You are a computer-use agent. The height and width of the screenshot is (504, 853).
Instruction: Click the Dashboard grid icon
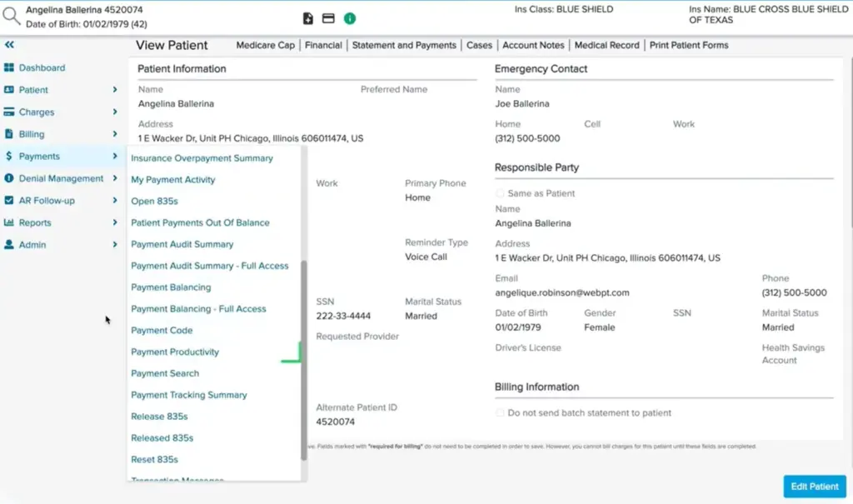pyautogui.click(x=8, y=67)
